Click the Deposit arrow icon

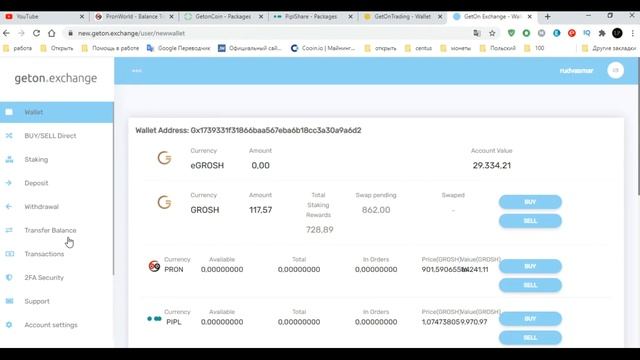[9, 183]
